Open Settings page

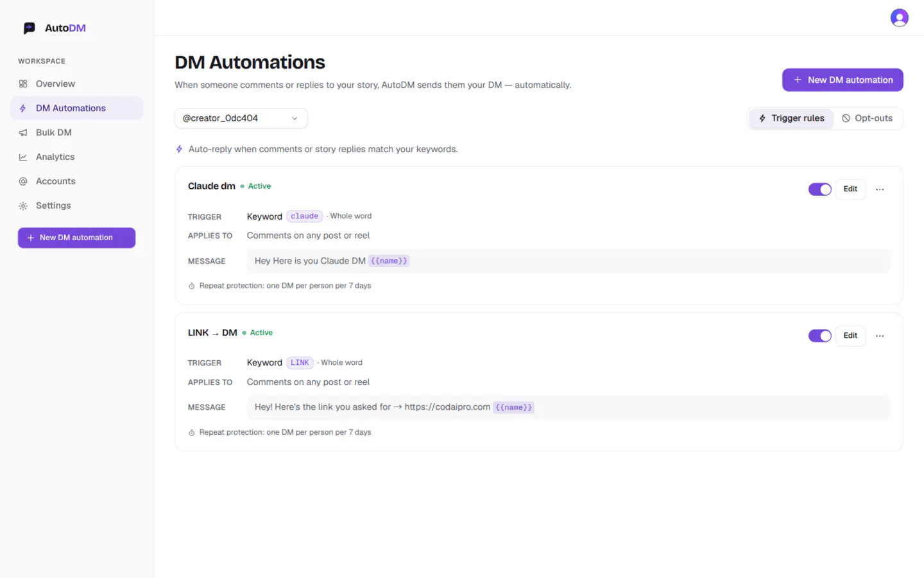[x=76, y=206]
